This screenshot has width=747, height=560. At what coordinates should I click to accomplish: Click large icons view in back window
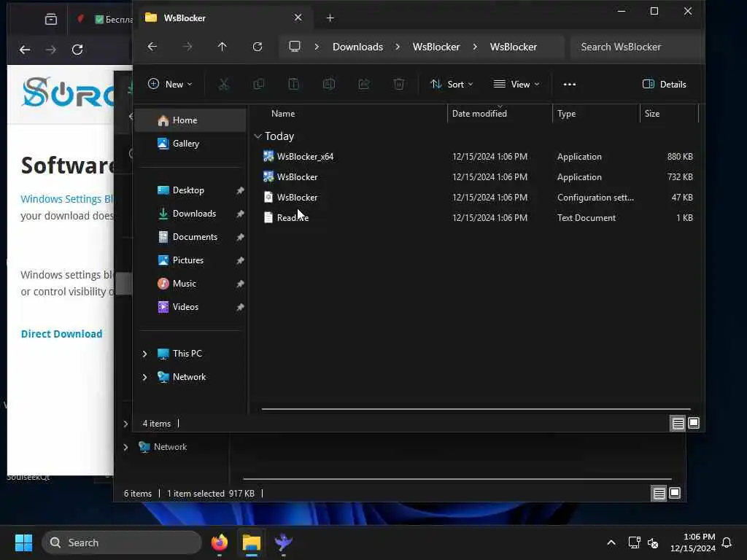point(675,494)
